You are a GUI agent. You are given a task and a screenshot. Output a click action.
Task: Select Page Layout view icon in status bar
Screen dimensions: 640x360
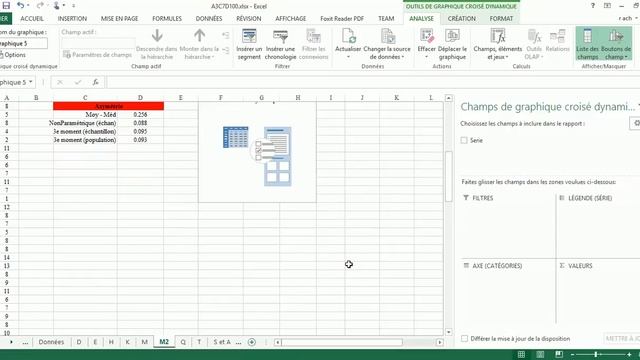(540, 354)
